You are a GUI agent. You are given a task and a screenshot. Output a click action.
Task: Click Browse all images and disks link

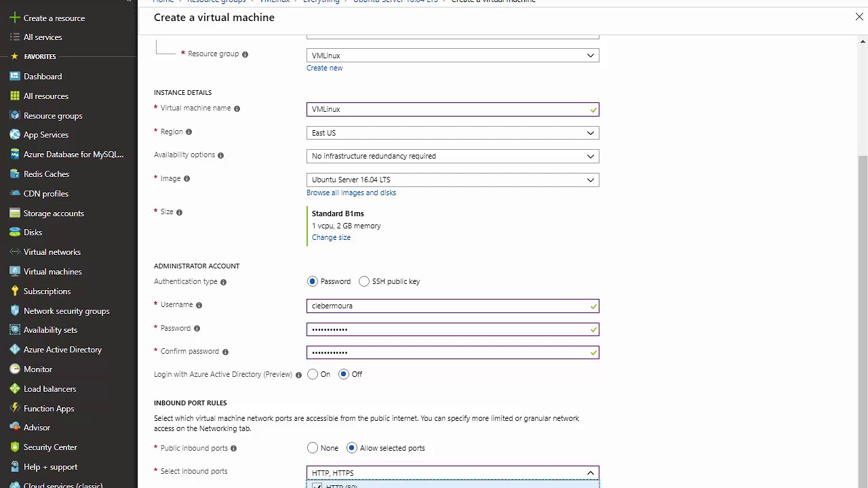[x=351, y=192]
